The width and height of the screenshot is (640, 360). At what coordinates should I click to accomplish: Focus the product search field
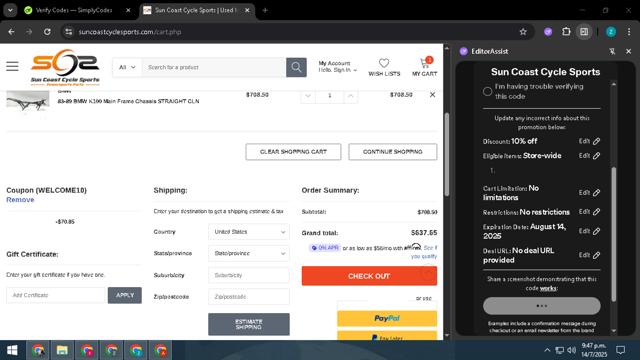coord(214,67)
